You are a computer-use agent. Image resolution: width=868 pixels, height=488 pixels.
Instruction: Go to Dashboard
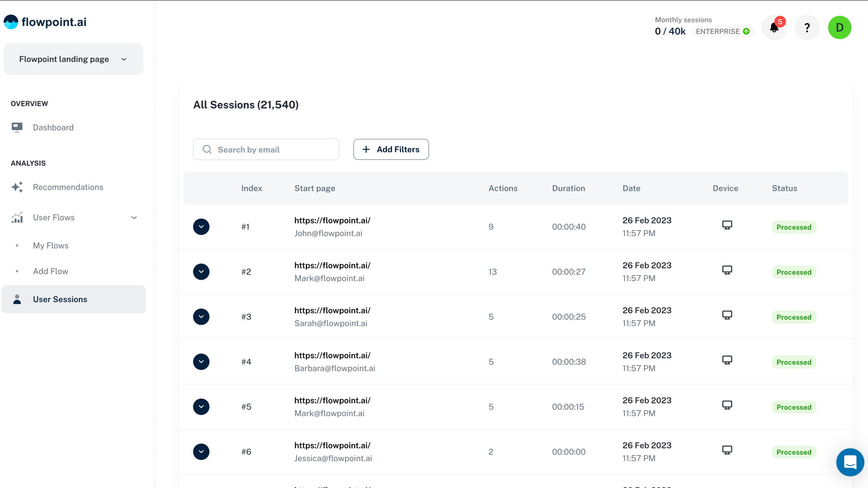(53, 128)
